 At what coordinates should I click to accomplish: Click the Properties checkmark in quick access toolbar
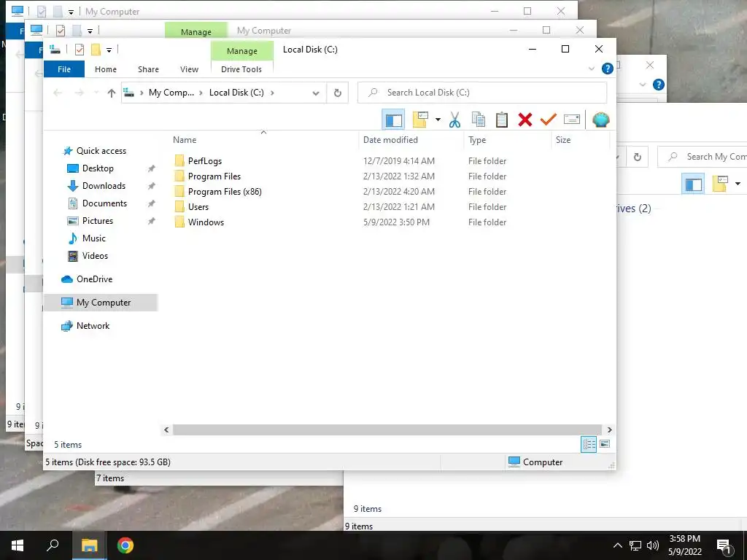tap(80, 50)
